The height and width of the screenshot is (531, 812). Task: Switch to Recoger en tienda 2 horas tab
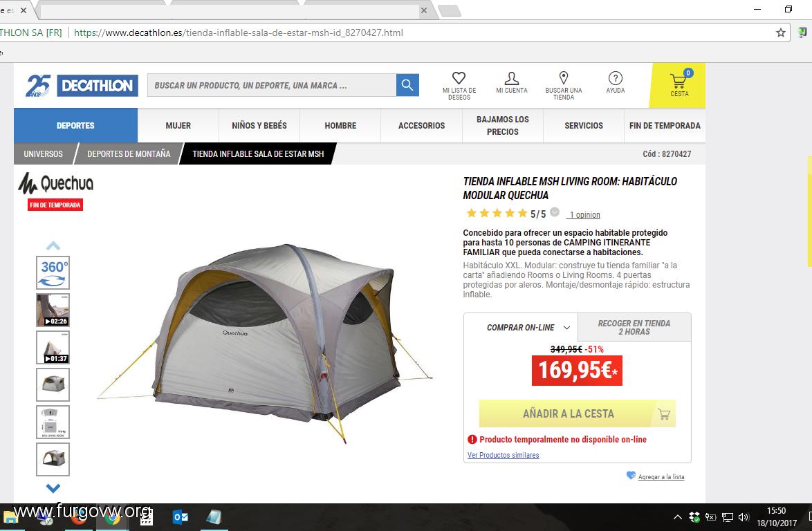point(634,327)
